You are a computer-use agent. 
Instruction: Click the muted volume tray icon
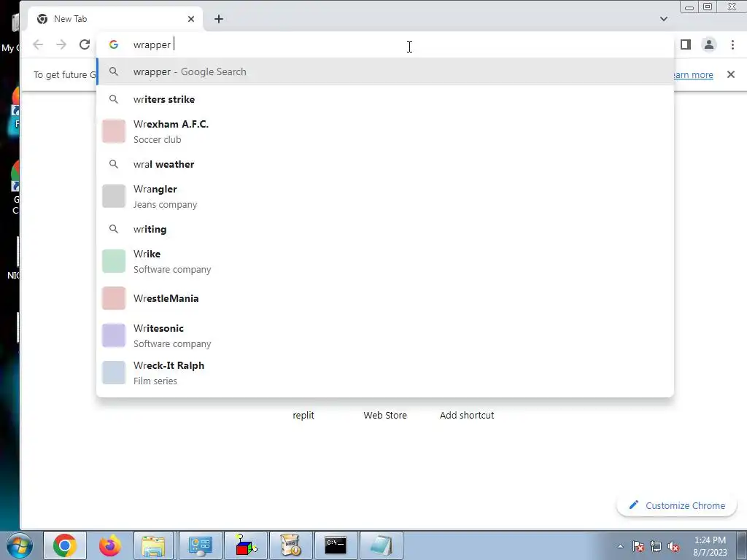[x=673, y=547]
